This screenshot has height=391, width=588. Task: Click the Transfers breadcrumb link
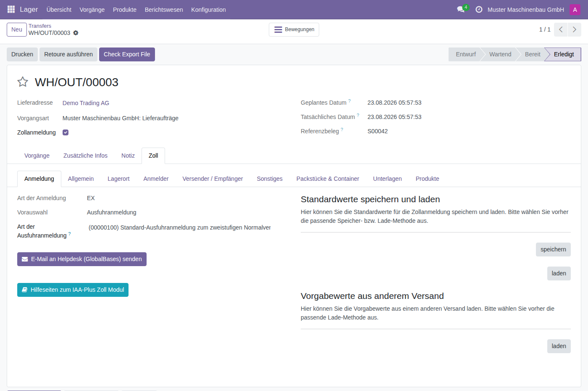[x=40, y=26]
